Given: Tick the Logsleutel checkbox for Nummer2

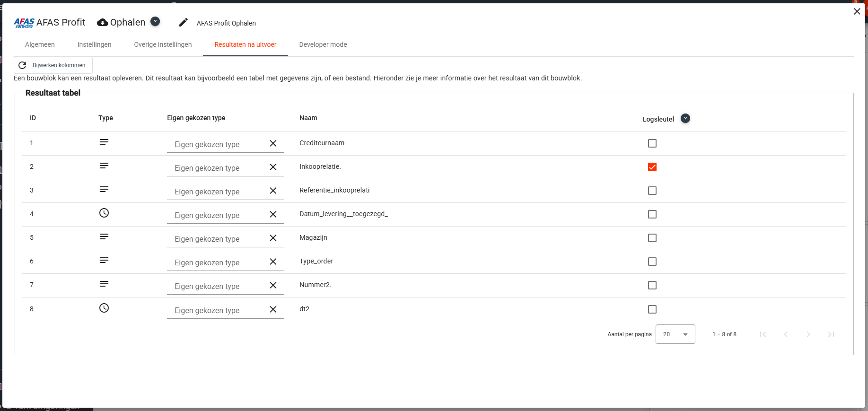Looking at the screenshot, I should coord(652,285).
